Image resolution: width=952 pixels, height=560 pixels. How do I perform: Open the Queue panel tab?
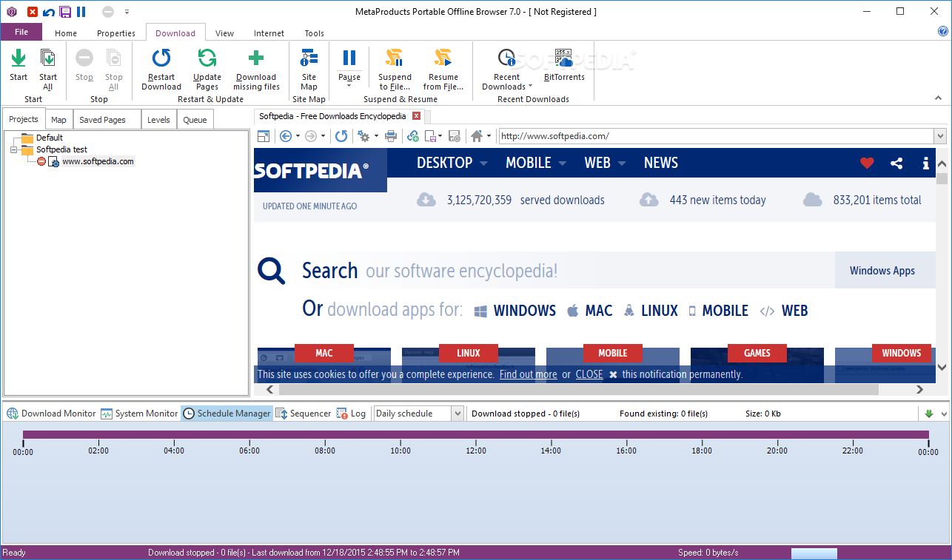tap(195, 120)
